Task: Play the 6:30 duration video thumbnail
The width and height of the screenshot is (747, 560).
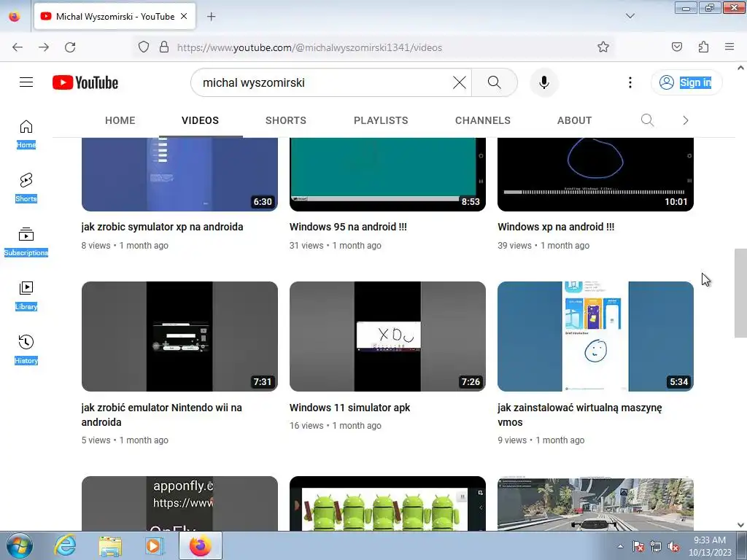Action: [179, 174]
